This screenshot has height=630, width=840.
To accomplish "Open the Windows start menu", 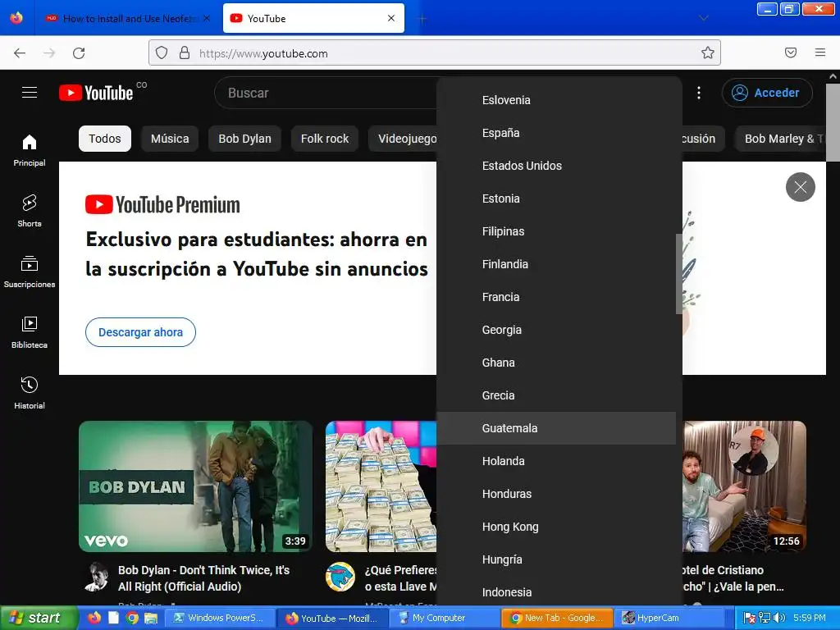I will tap(39, 618).
